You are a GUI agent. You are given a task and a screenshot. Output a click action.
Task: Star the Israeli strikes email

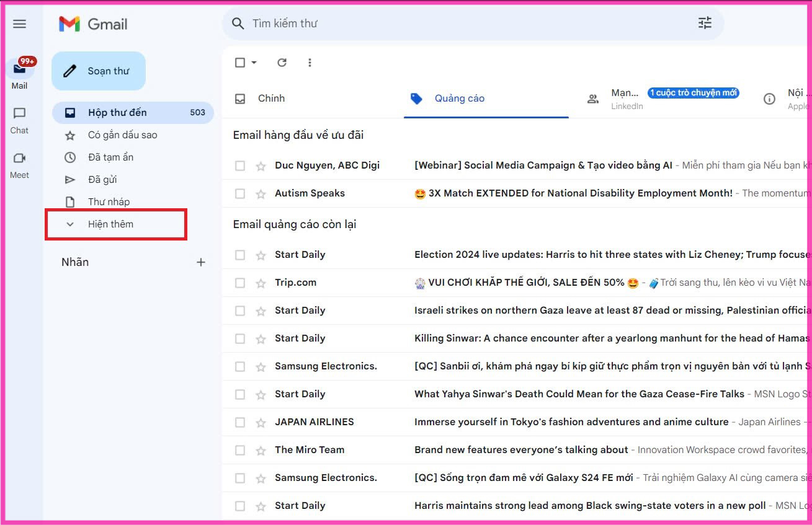(x=261, y=311)
